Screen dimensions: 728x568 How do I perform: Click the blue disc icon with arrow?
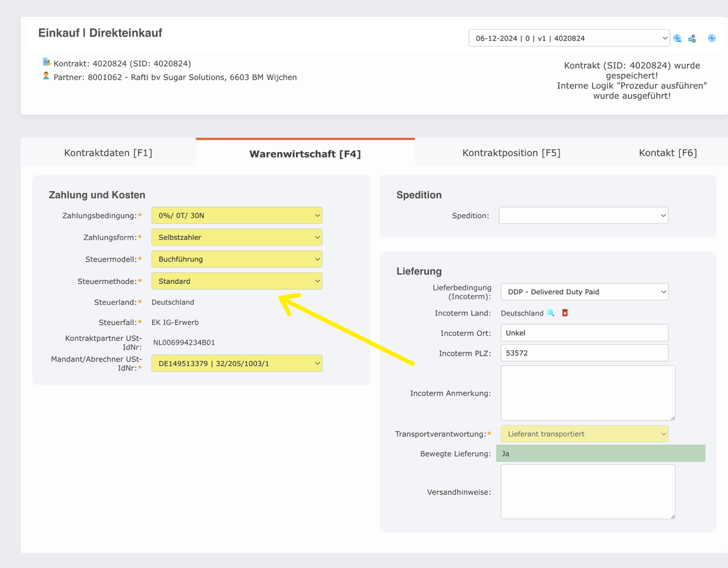tap(677, 38)
